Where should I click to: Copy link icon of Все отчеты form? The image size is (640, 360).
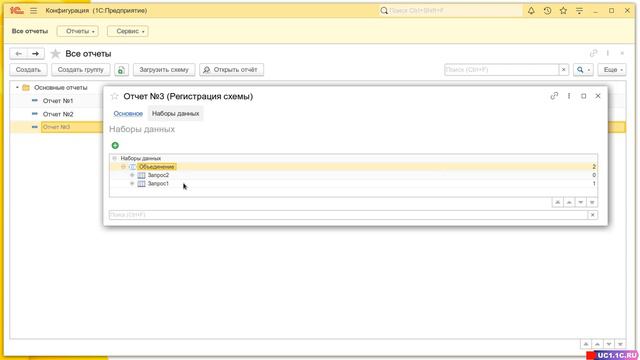click(593, 53)
